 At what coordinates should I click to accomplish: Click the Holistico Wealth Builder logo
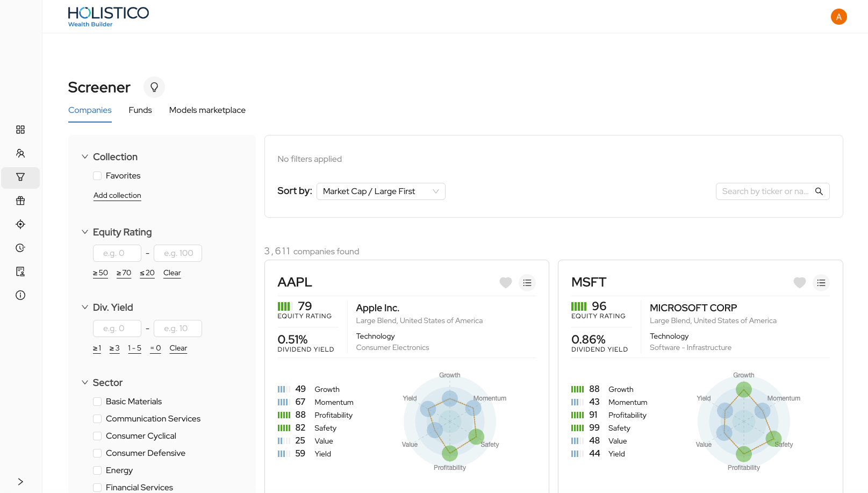[108, 17]
